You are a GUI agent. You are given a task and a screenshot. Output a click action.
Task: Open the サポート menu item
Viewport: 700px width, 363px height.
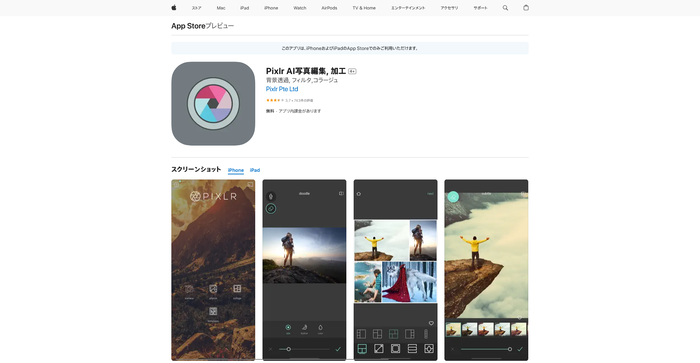tap(480, 8)
